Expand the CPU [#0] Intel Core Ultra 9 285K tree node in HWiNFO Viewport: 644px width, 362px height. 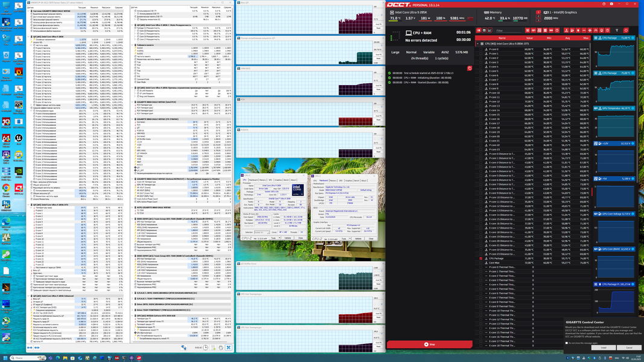[x=28, y=37]
